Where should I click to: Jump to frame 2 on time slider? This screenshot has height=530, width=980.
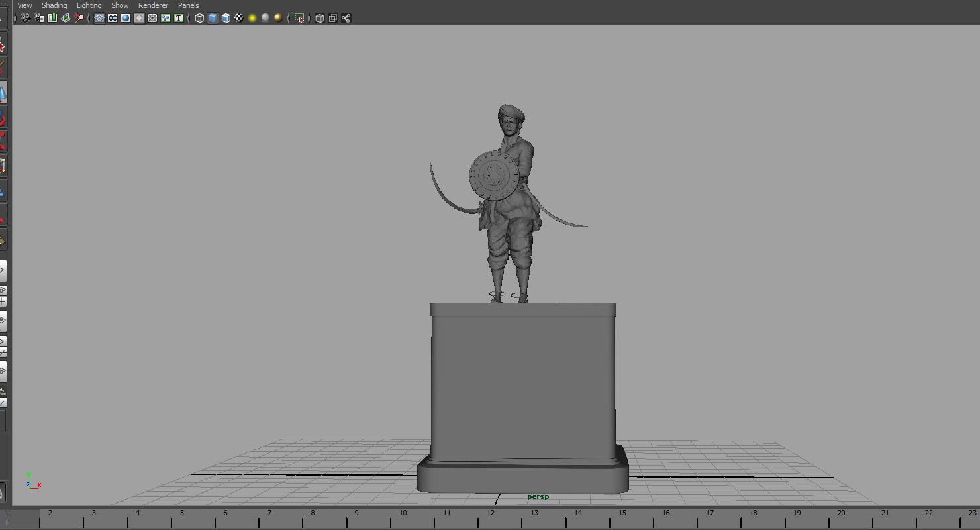(50, 513)
